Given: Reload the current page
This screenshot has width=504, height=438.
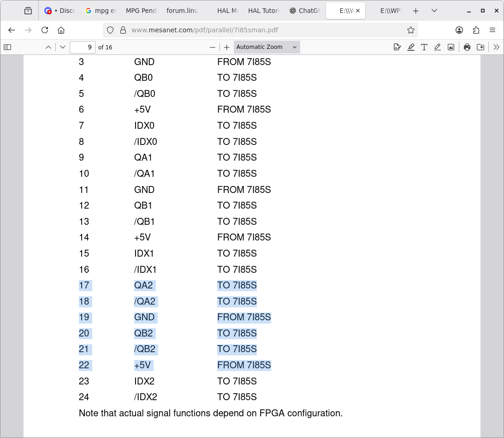Looking at the screenshot, I should 45,30.
